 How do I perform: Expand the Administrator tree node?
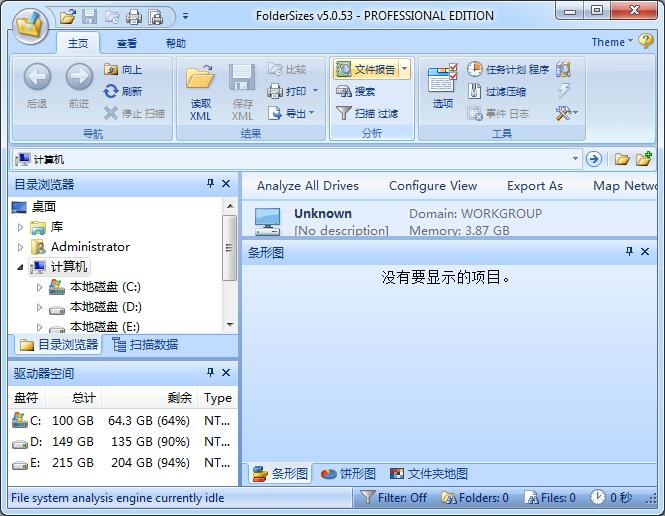20,247
